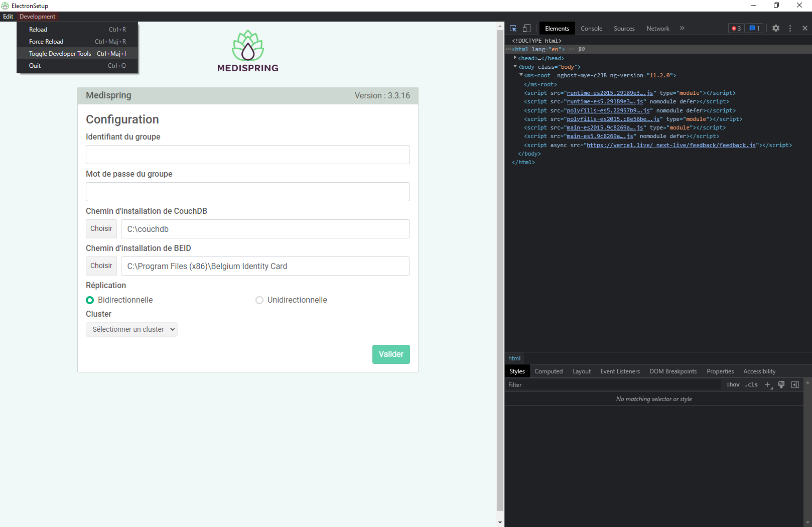Choose Reload from the menu
812x527 pixels.
point(77,30)
